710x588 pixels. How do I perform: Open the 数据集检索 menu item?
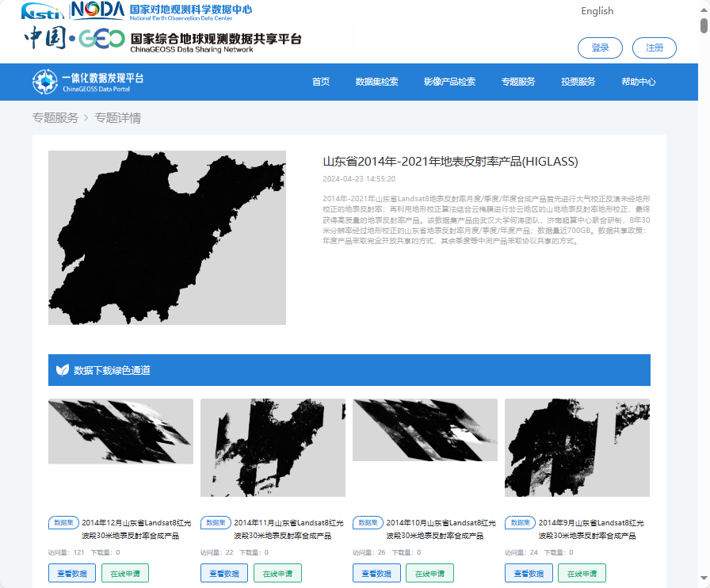[376, 82]
